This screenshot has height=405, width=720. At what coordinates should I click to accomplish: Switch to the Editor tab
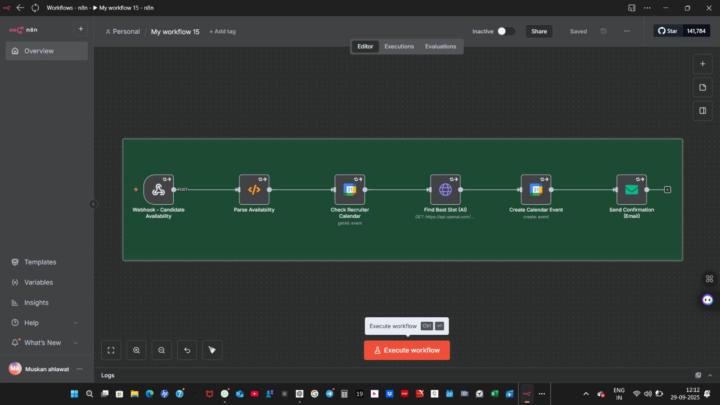point(365,46)
